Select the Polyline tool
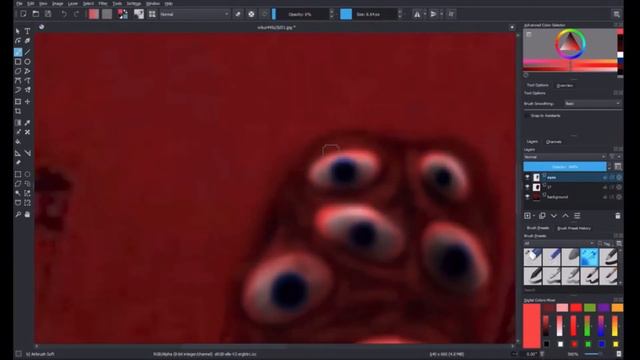Screen dimensions: 640x360 [27, 71]
